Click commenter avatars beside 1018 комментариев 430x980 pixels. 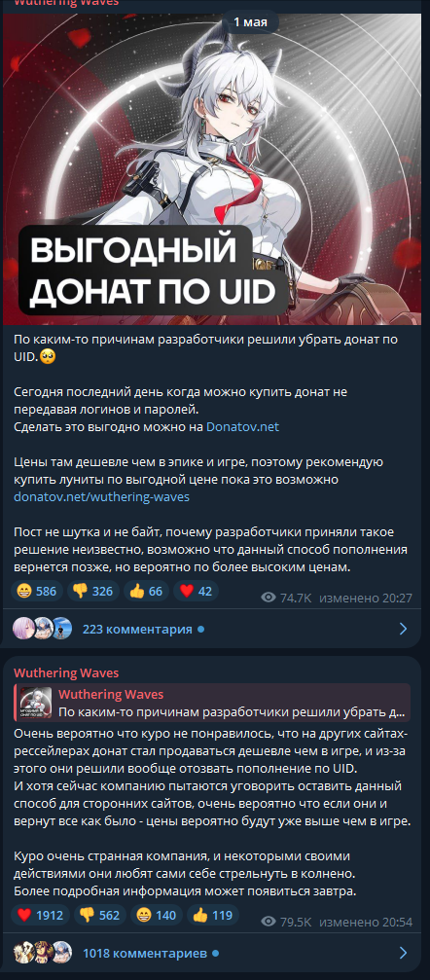(43, 953)
